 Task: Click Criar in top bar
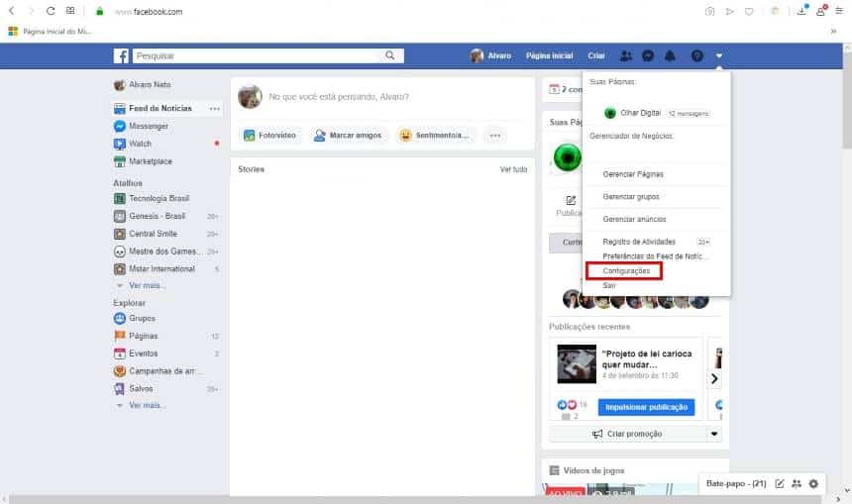pyautogui.click(x=596, y=55)
